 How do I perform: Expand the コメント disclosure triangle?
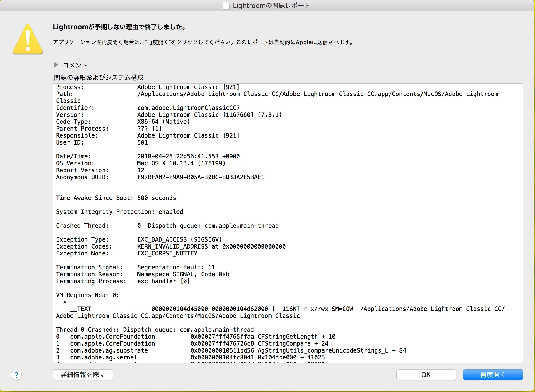[x=56, y=65]
